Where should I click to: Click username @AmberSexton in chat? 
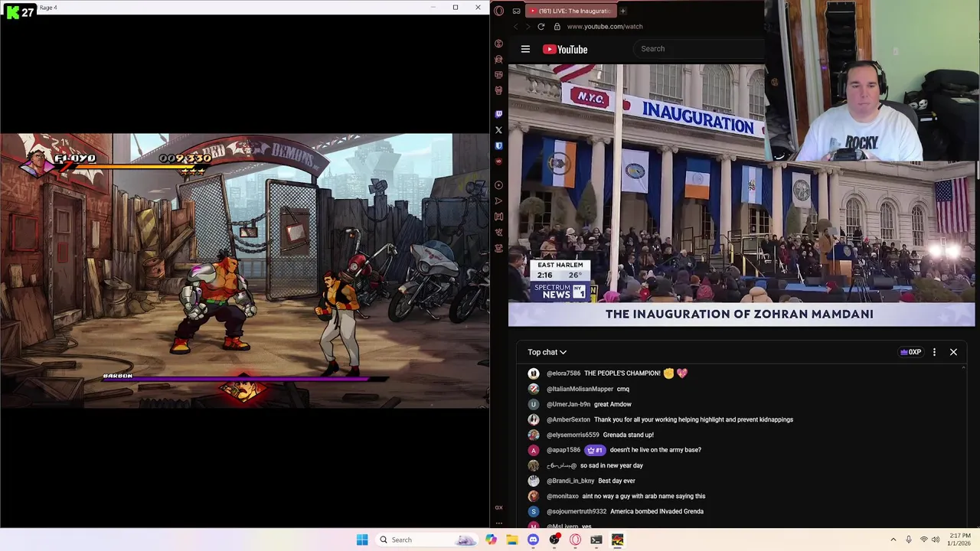568,419
